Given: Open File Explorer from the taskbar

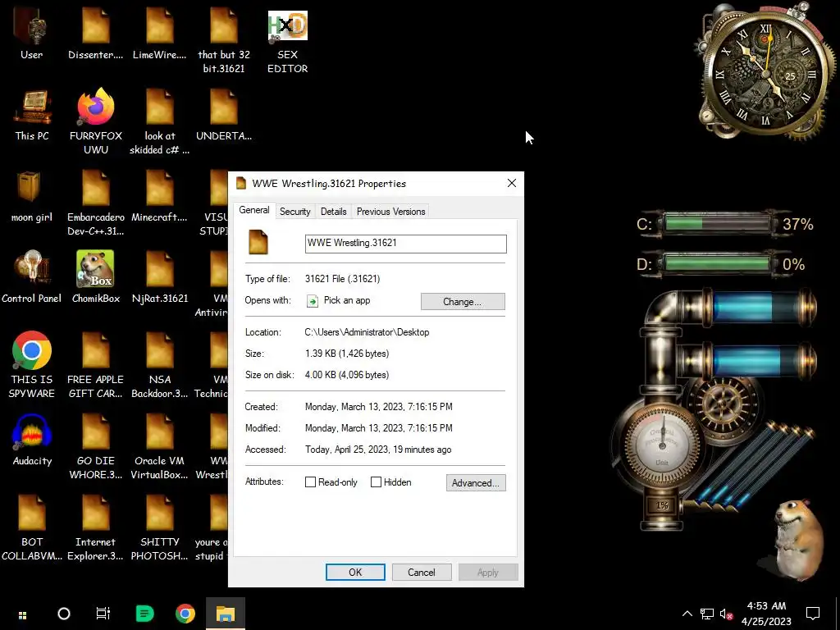Looking at the screenshot, I should 226,614.
